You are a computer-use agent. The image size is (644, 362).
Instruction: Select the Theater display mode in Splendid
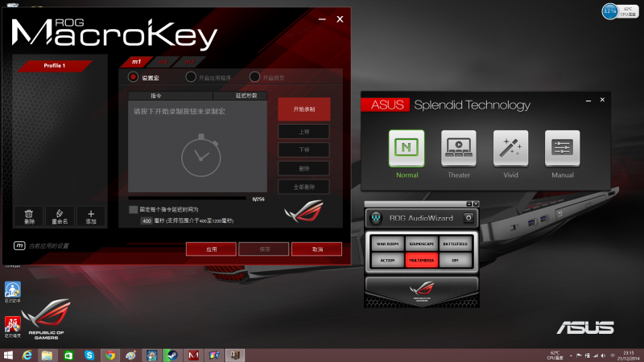(458, 148)
